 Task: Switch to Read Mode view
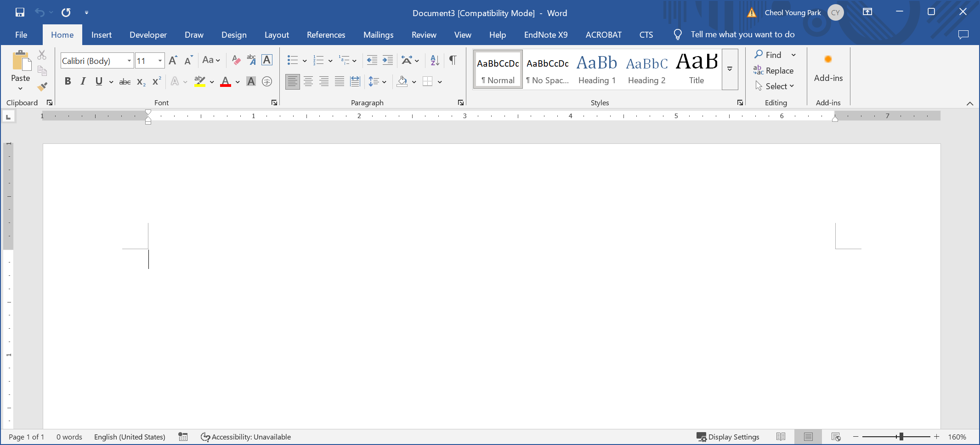pos(781,437)
